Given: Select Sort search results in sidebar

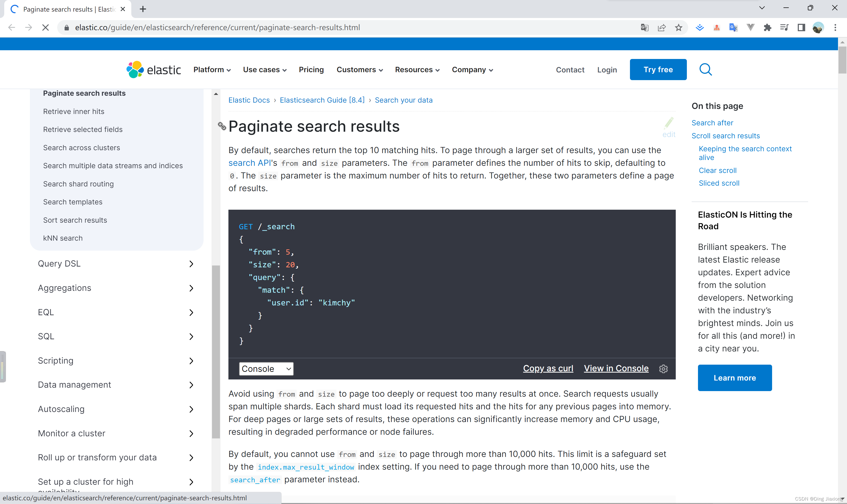Looking at the screenshot, I should pos(75,220).
